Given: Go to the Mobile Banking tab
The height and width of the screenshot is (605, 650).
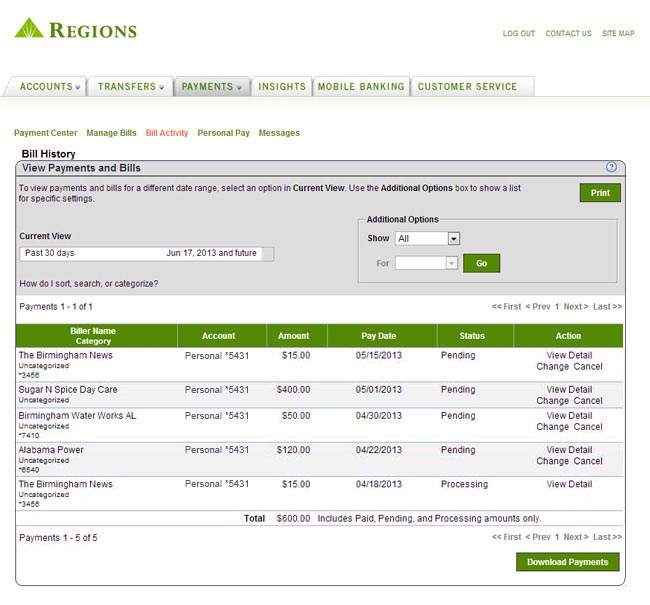Looking at the screenshot, I should point(361,87).
